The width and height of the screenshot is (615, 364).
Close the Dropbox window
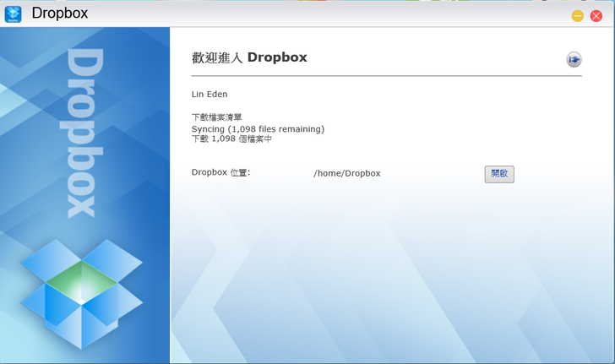596,16
